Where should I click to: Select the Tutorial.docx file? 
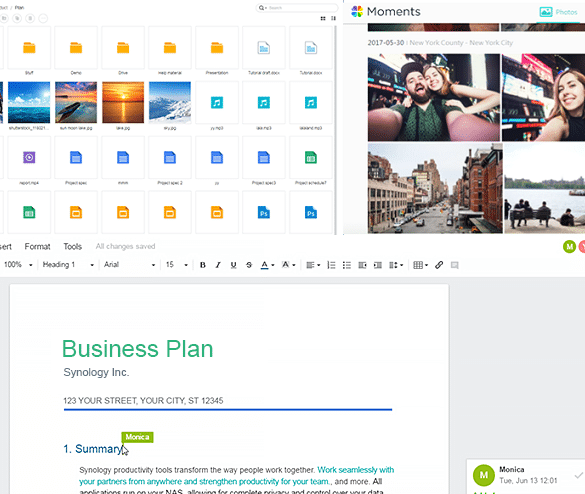pos(311,48)
